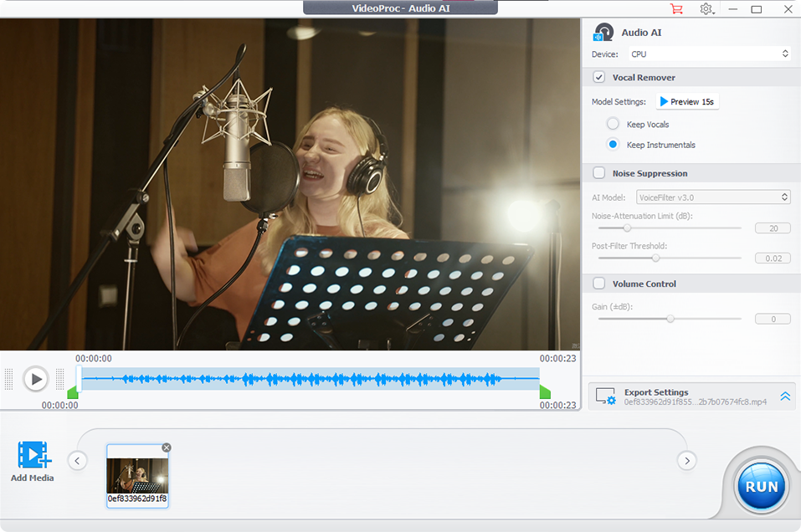This screenshot has width=801, height=532.
Task: Click the Preview 15s button
Action: [686, 102]
